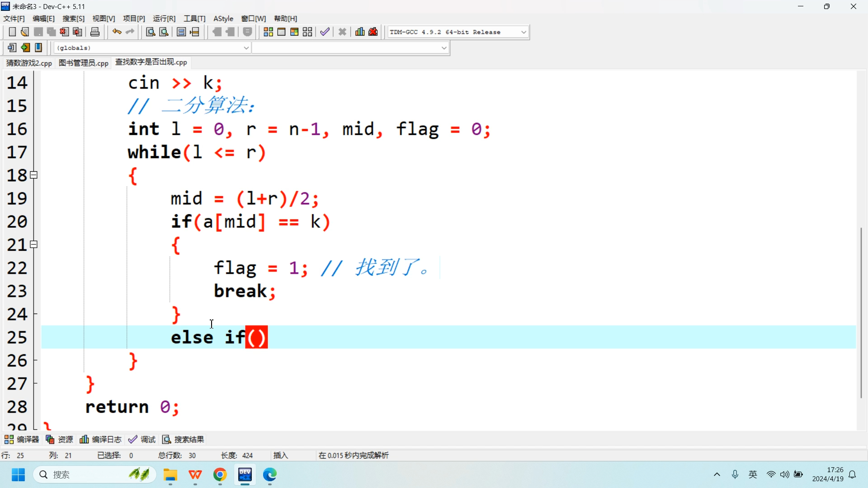Click the Compile and Run icon

[x=294, y=32]
